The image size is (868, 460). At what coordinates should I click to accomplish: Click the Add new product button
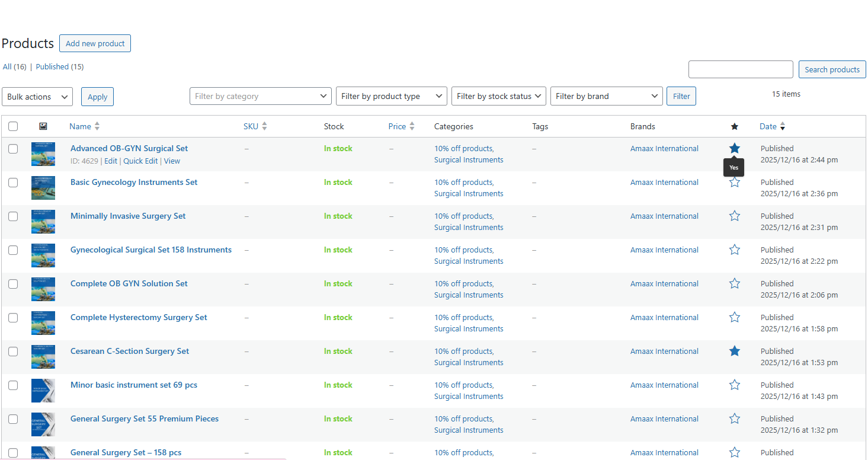click(x=95, y=43)
